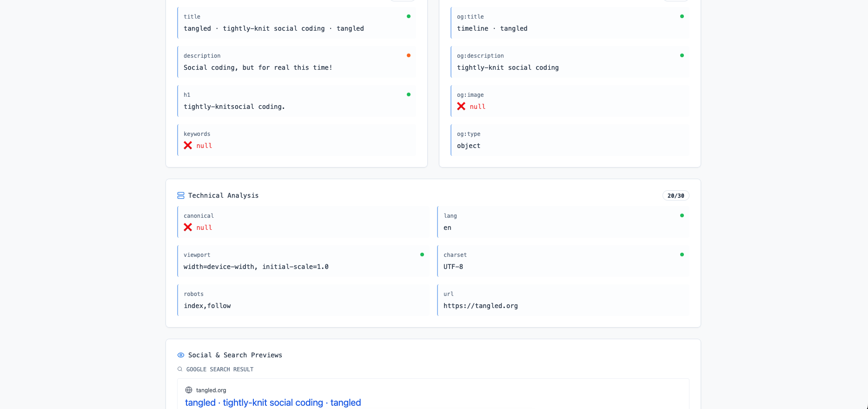Select the h1 field card
868x409 pixels.
point(297,101)
